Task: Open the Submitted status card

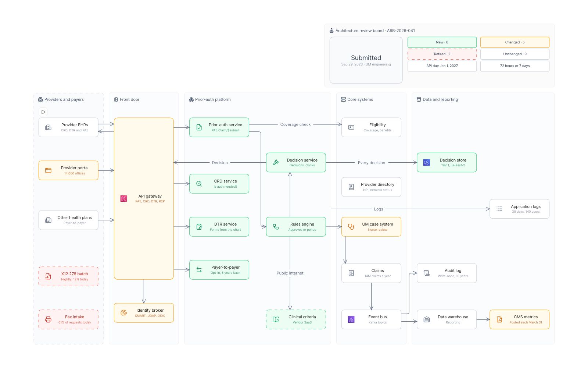Action: (x=366, y=60)
